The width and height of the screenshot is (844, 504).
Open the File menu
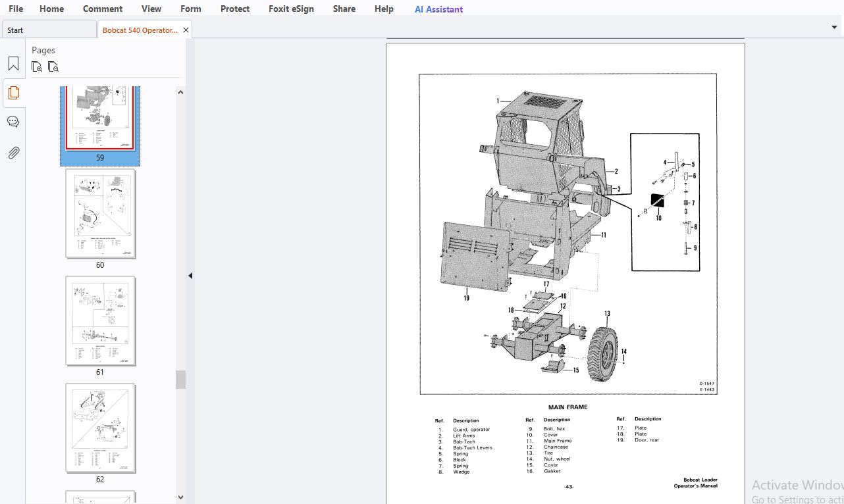click(x=16, y=9)
